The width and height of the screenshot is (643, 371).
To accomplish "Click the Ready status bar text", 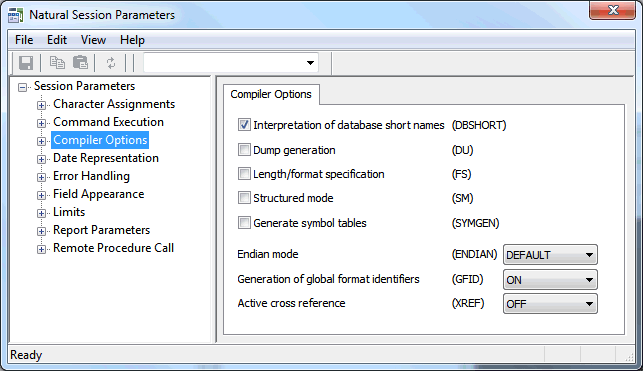I will coord(26,355).
